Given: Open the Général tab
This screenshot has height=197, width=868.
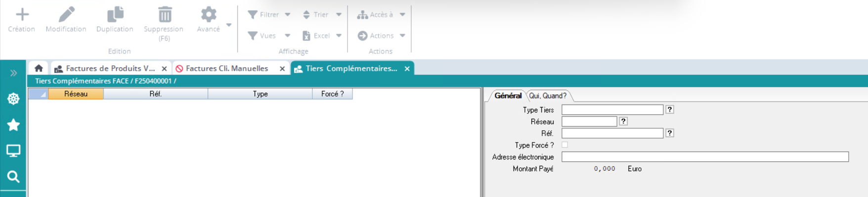Looking at the screenshot, I should coord(508,96).
